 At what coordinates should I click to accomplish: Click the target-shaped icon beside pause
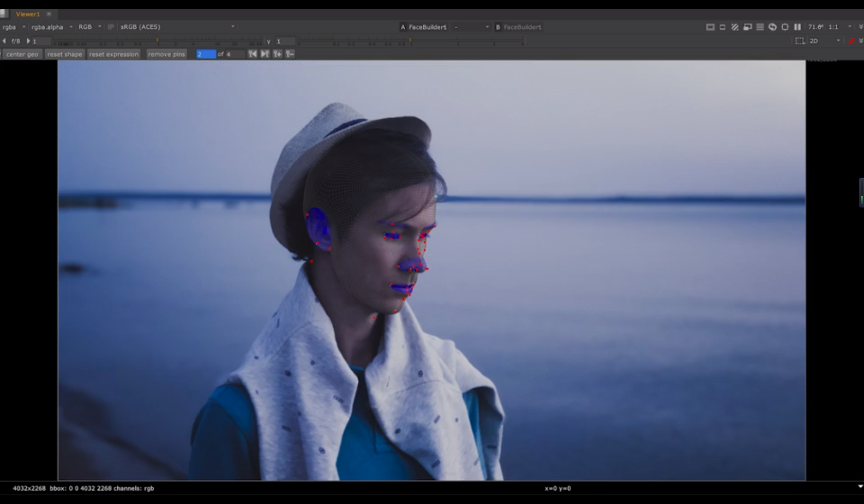tap(785, 27)
